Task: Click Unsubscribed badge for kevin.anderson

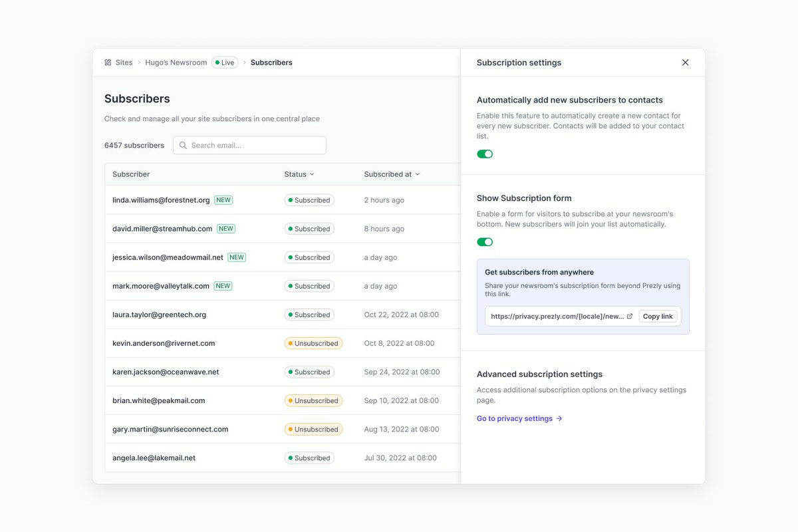Action: [x=313, y=343]
